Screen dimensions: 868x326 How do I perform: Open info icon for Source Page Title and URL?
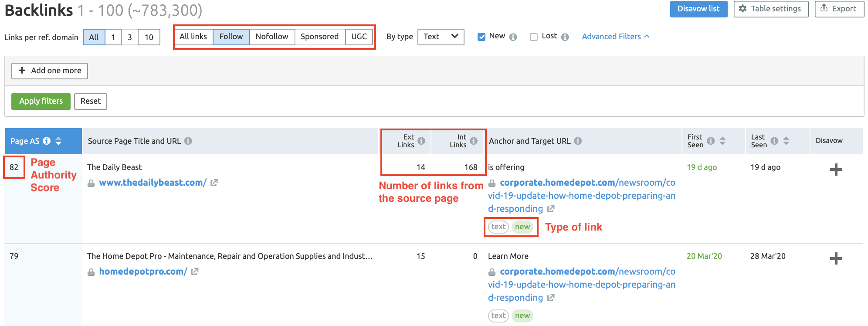pyautogui.click(x=188, y=141)
